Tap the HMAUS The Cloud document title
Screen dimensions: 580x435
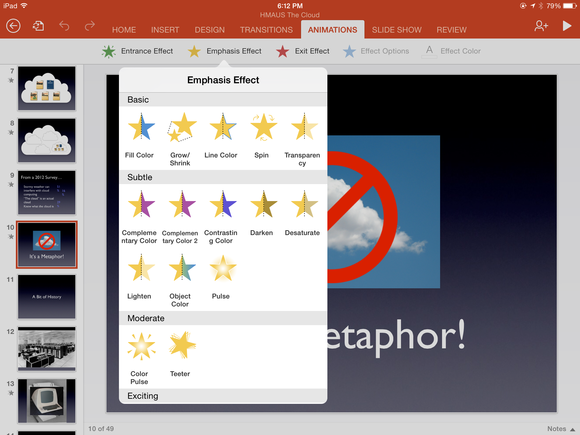click(x=290, y=15)
